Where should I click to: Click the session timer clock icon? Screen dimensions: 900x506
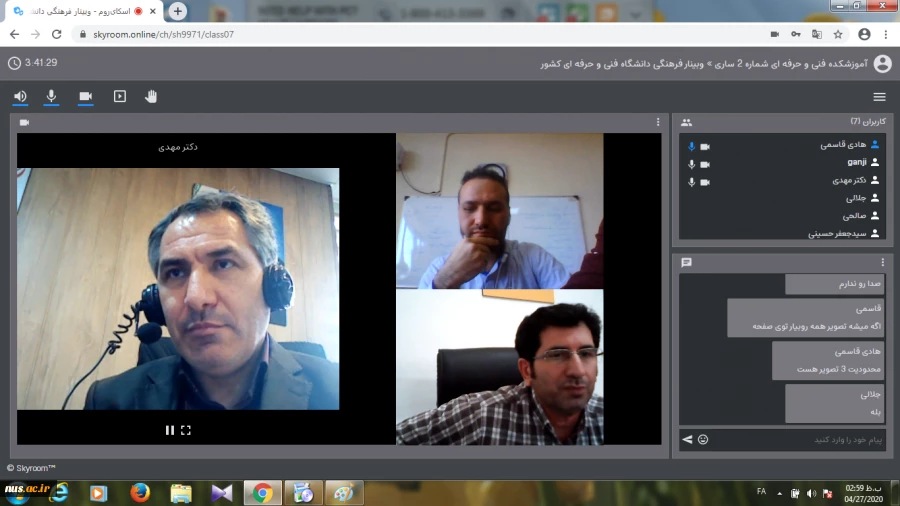(x=14, y=63)
